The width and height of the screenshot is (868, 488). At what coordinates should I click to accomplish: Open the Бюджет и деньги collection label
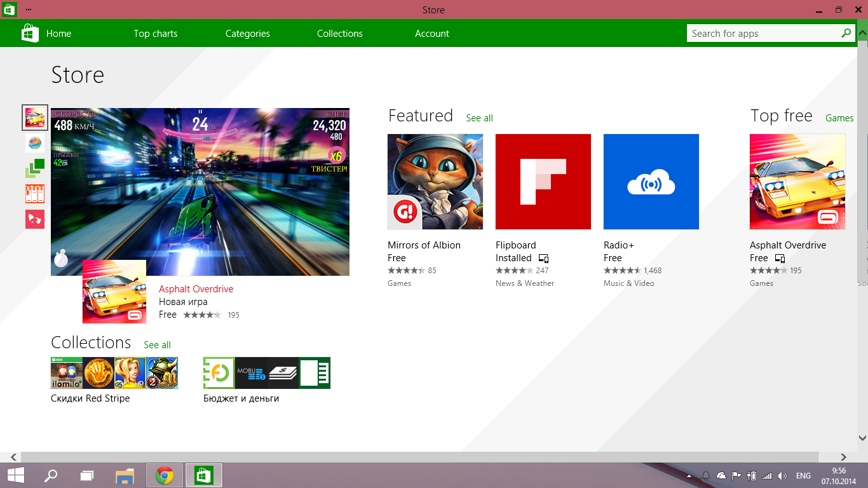click(x=241, y=398)
